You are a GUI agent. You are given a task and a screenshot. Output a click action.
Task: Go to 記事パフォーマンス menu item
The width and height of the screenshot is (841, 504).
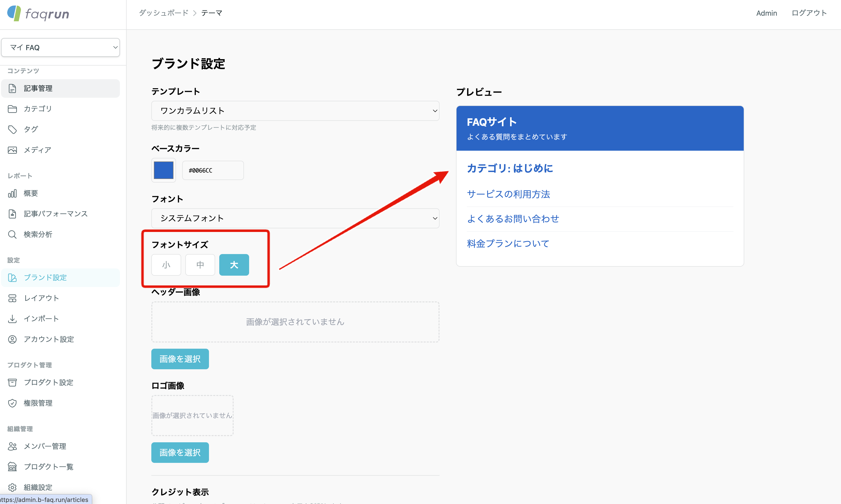click(60, 214)
